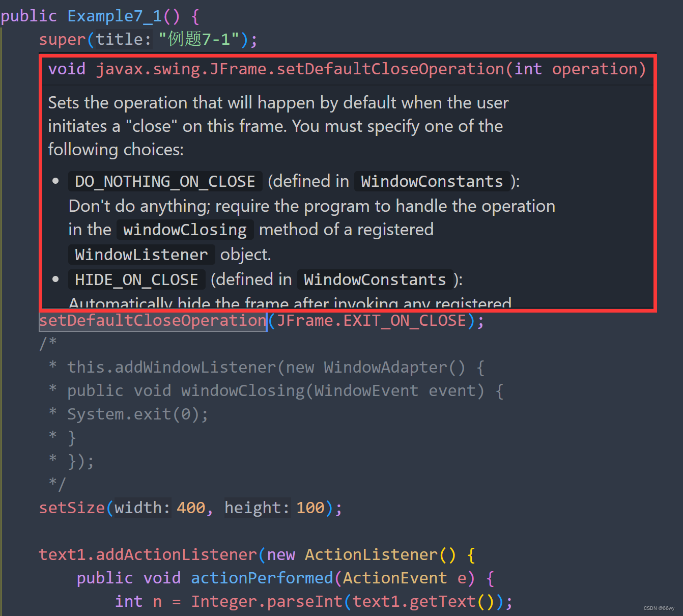Screen dimensions: 683x616
Task: Click the setDefaultCloseOperation method call
Action: (153, 321)
